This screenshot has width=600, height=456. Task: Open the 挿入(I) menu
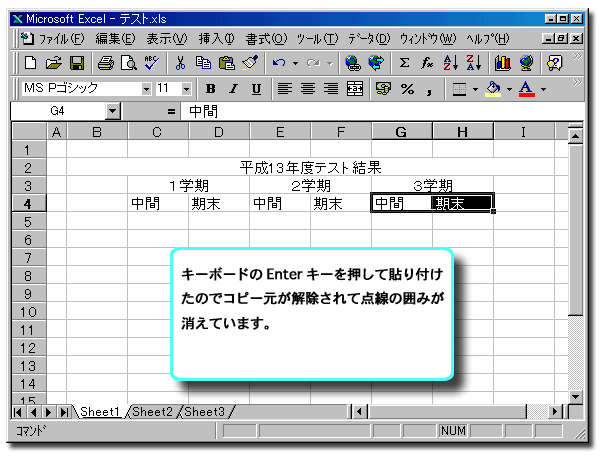pos(217,39)
